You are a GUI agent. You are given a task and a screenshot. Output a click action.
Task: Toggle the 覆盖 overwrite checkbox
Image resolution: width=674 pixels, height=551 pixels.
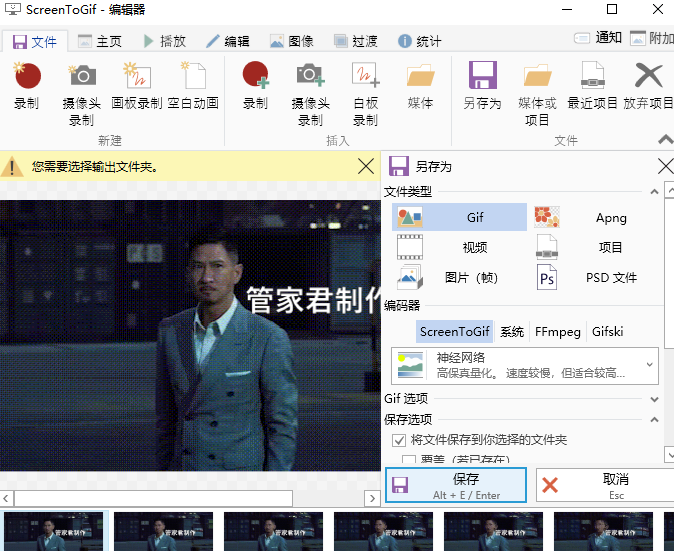(408, 460)
